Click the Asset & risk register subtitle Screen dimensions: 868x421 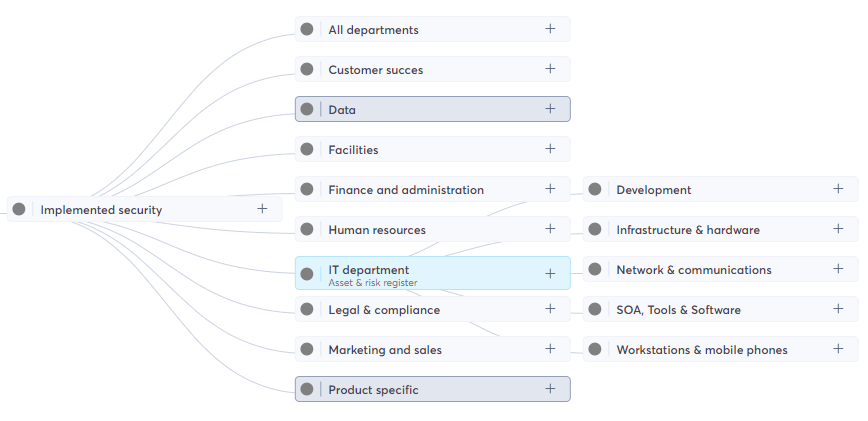coord(372,283)
